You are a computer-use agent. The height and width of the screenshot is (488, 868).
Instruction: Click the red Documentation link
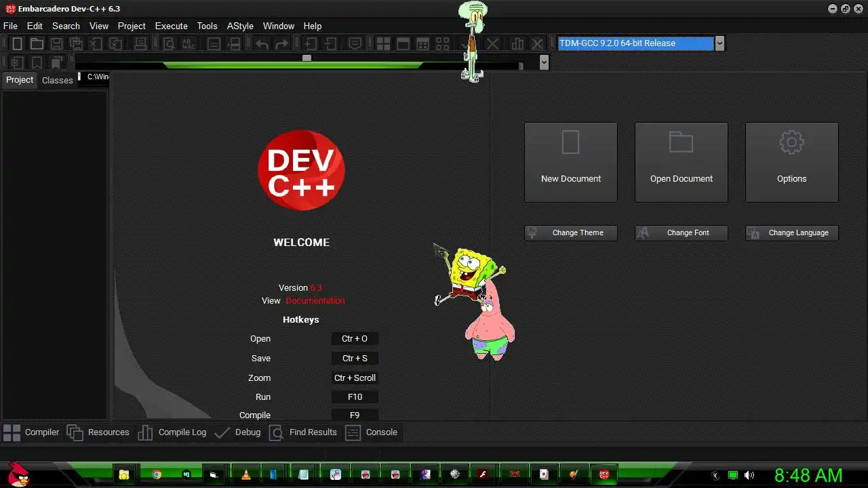click(x=315, y=301)
